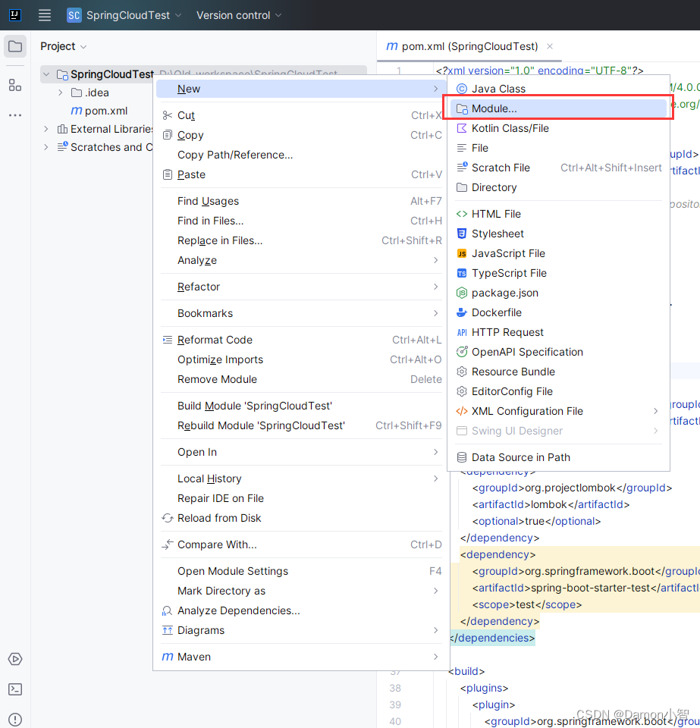Select Reformat Code menu item

(x=301, y=340)
